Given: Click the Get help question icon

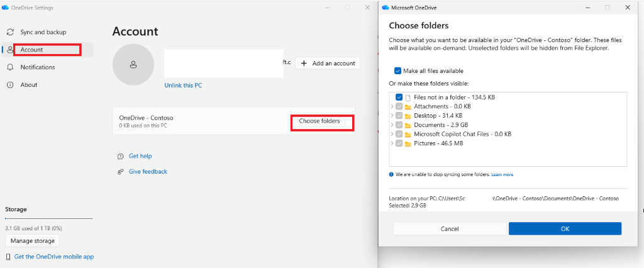Looking at the screenshot, I should click(120, 156).
